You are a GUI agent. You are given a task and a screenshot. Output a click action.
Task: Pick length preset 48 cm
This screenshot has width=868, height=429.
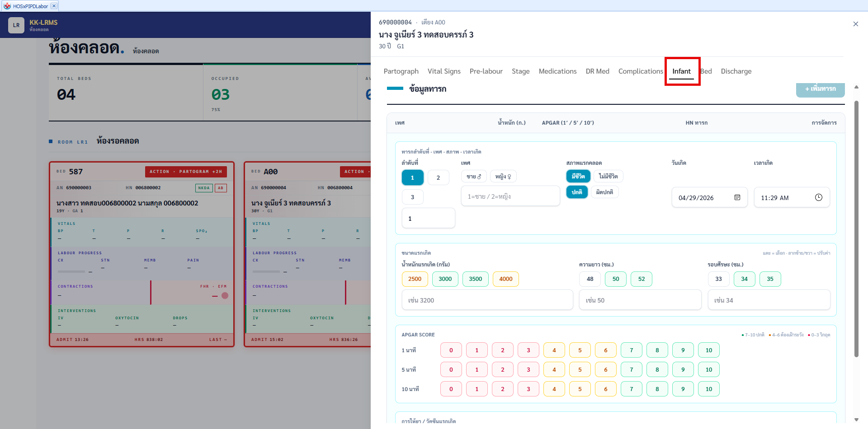(x=590, y=279)
